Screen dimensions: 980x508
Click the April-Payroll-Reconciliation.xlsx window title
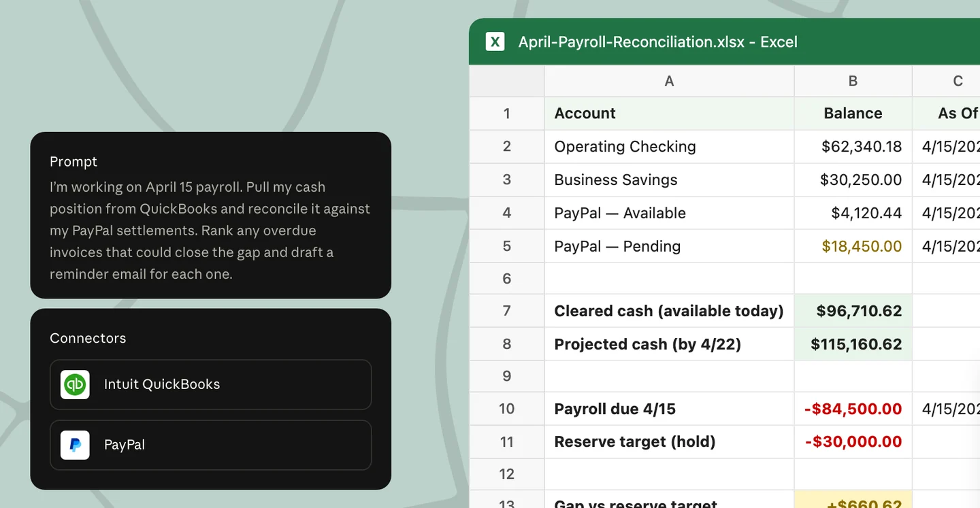[x=657, y=41]
